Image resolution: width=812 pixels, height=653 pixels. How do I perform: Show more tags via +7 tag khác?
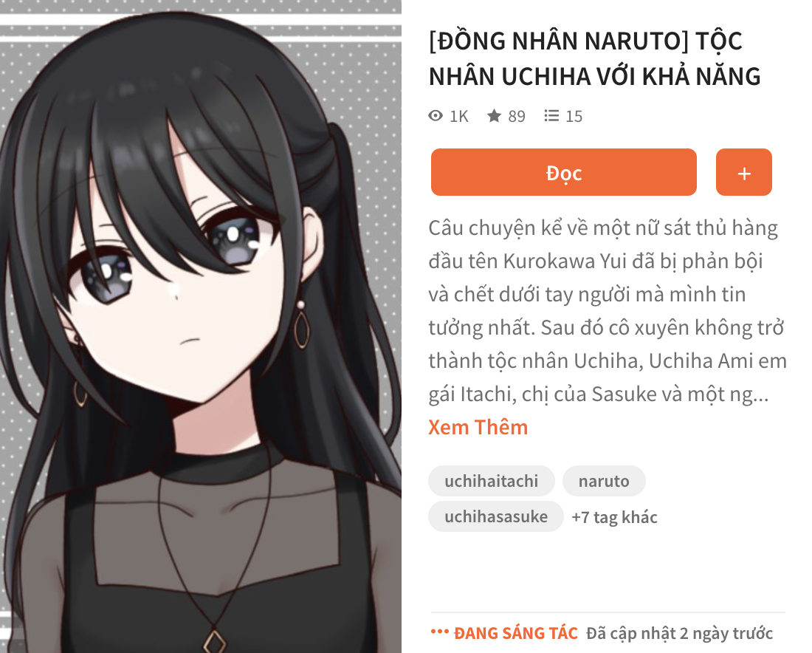pos(614,516)
